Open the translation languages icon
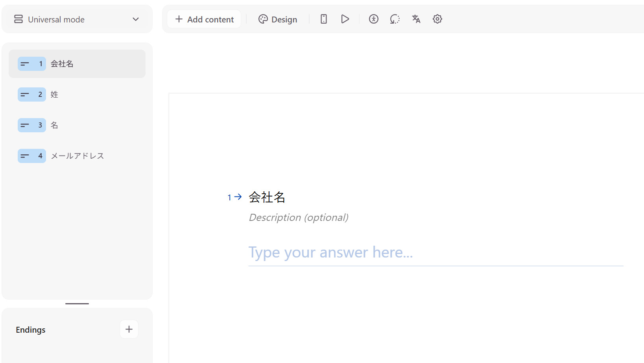 (x=416, y=19)
